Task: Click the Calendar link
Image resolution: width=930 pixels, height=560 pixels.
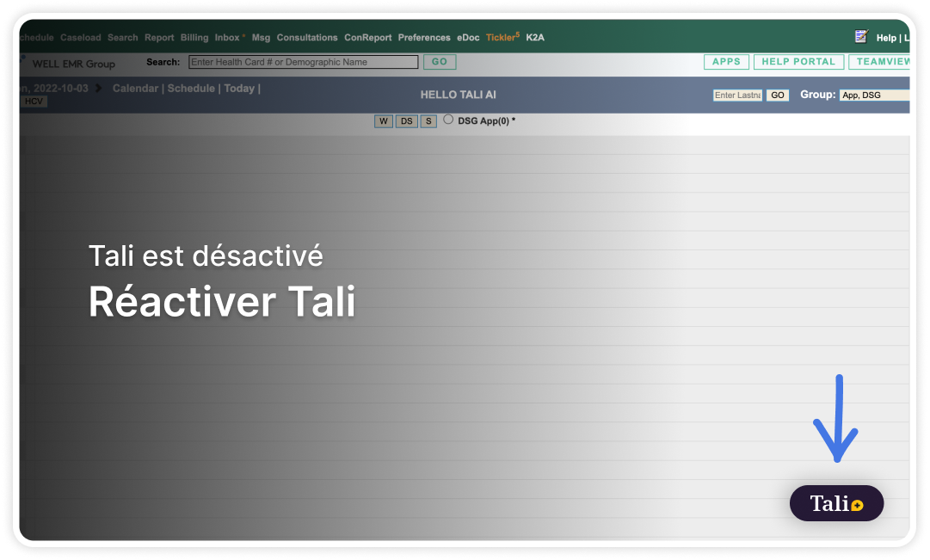Action: click(x=135, y=89)
